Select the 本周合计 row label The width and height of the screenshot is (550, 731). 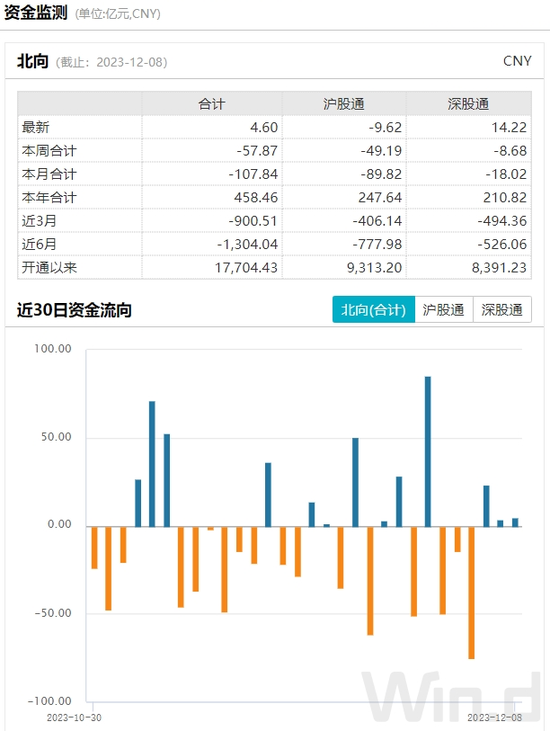49,151
